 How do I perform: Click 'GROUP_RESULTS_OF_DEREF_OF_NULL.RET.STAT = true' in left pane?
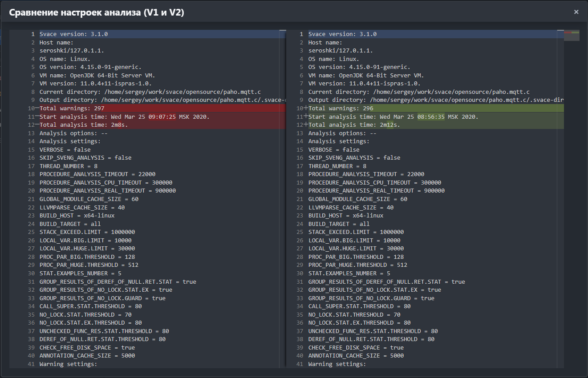coord(118,281)
